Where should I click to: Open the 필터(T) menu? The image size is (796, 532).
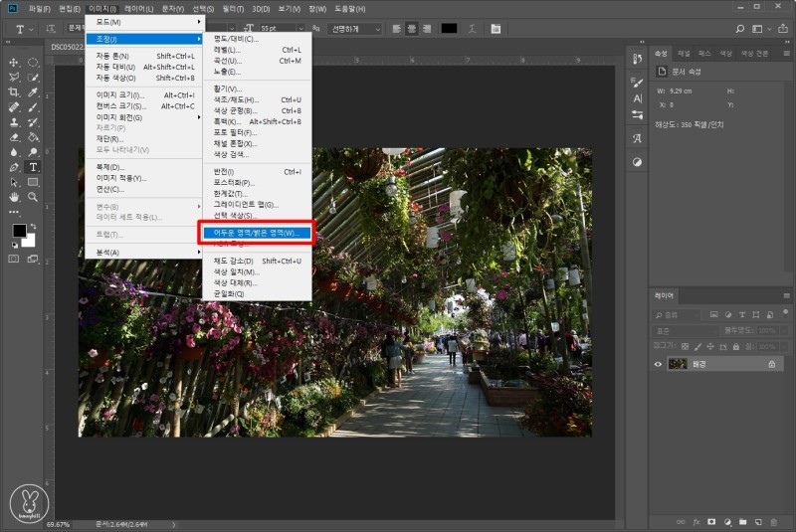233,8
